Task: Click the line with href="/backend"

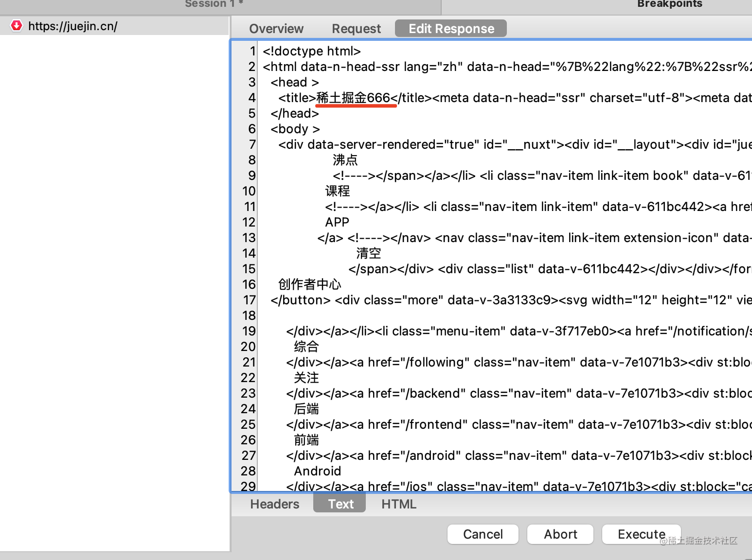Action: (519, 393)
